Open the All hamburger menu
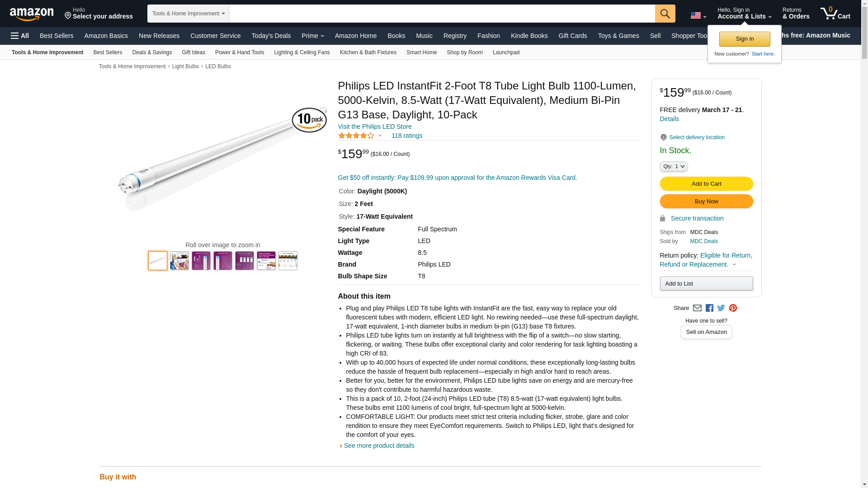This screenshot has width=868, height=488. click(20, 36)
